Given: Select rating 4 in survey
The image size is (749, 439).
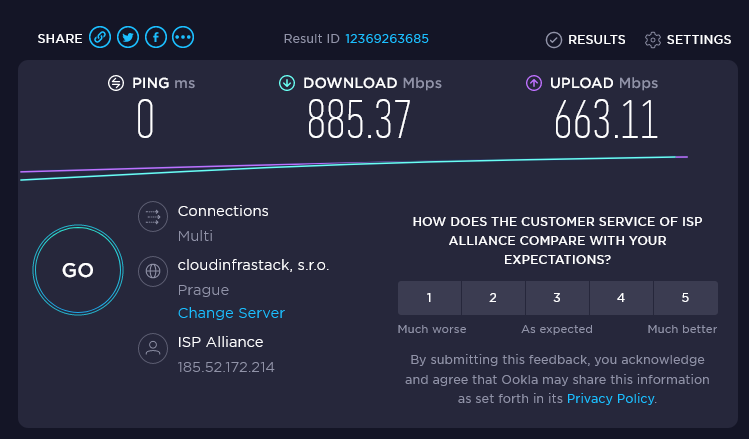Looking at the screenshot, I should coord(621,298).
